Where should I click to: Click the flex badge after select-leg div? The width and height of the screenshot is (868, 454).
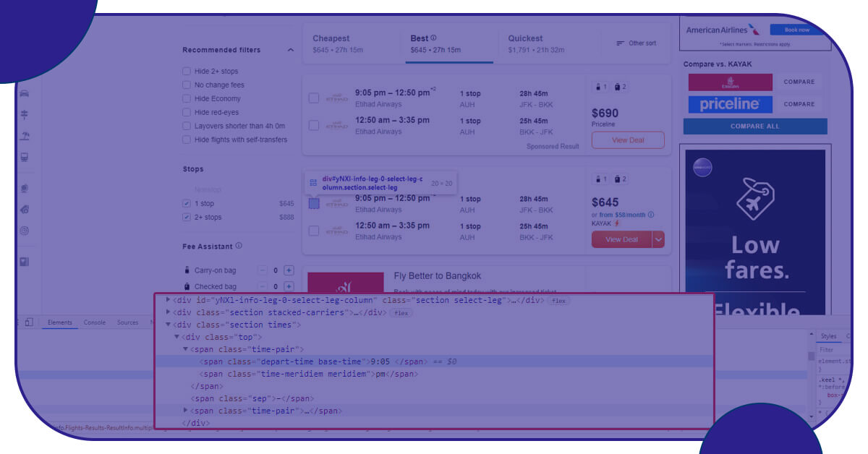click(x=558, y=300)
